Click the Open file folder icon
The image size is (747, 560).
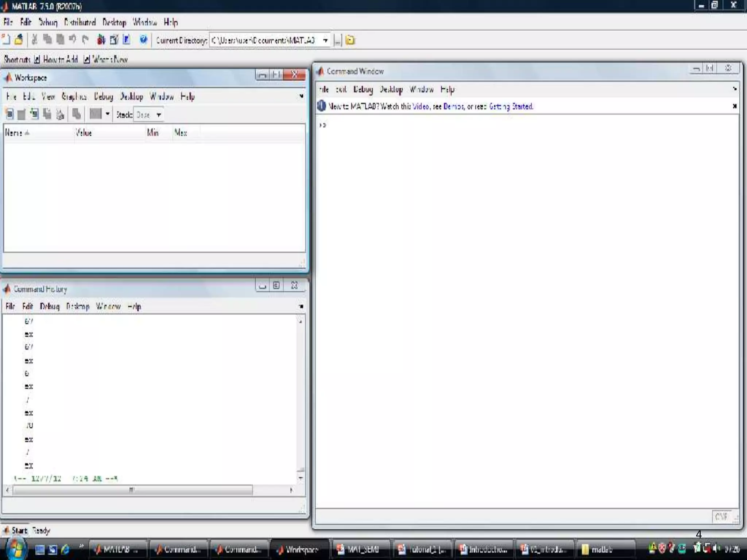tap(19, 39)
